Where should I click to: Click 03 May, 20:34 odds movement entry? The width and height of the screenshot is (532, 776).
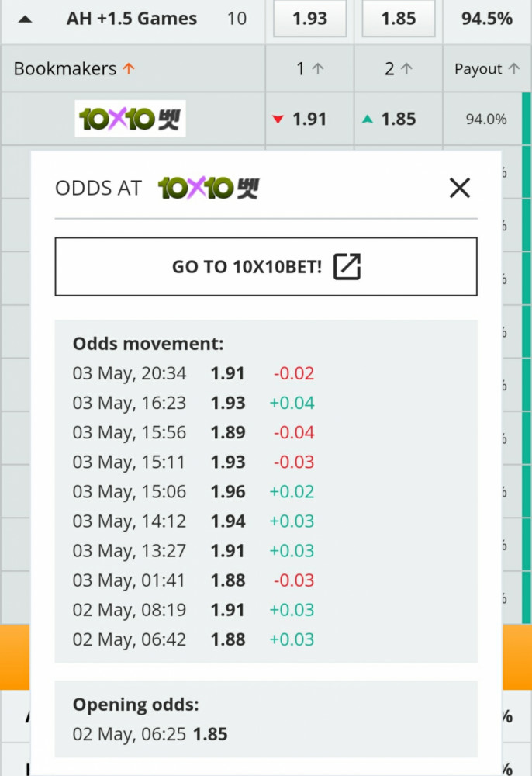193,373
